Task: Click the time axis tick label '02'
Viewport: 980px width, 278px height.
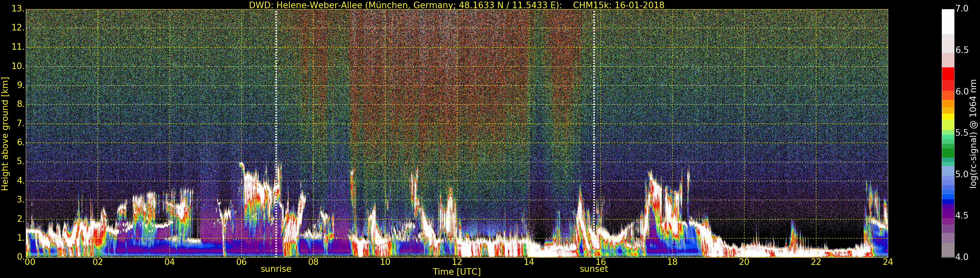Action: (98, 262)
